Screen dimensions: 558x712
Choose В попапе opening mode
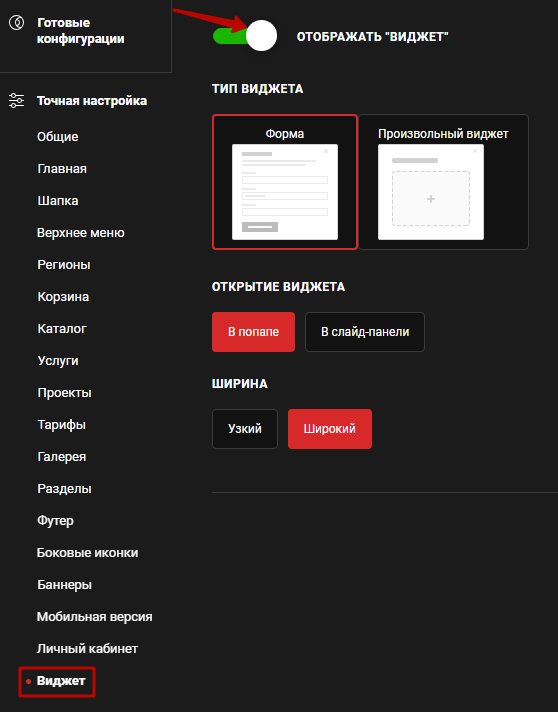point(253,332)
